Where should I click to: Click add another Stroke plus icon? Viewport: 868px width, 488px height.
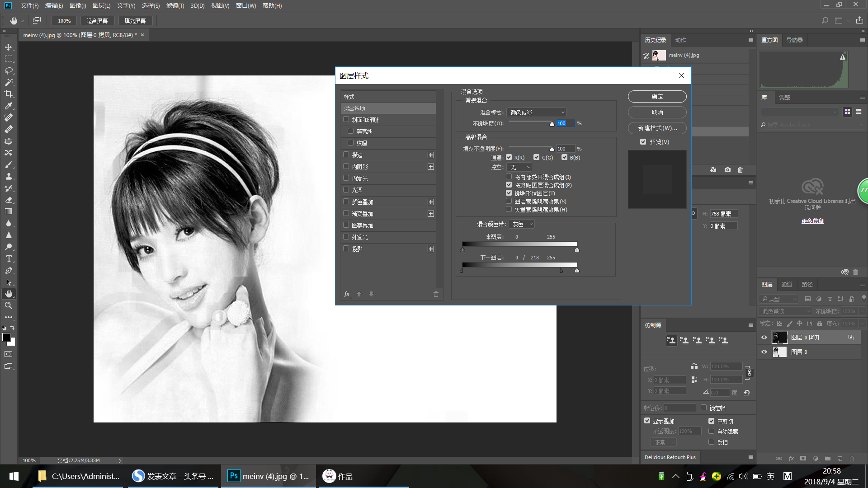(x=431, y=155)
